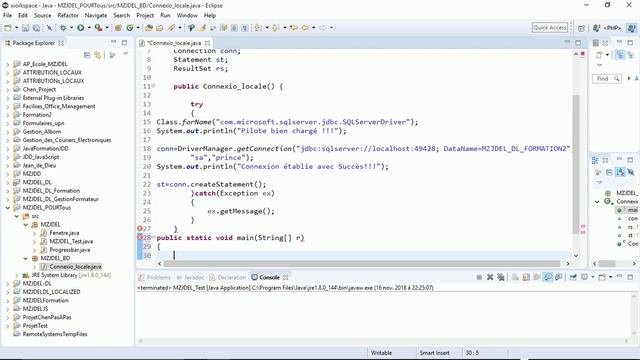Click the editor horizontal scrollbar
The image size is (640, 360).
point(363,264)
